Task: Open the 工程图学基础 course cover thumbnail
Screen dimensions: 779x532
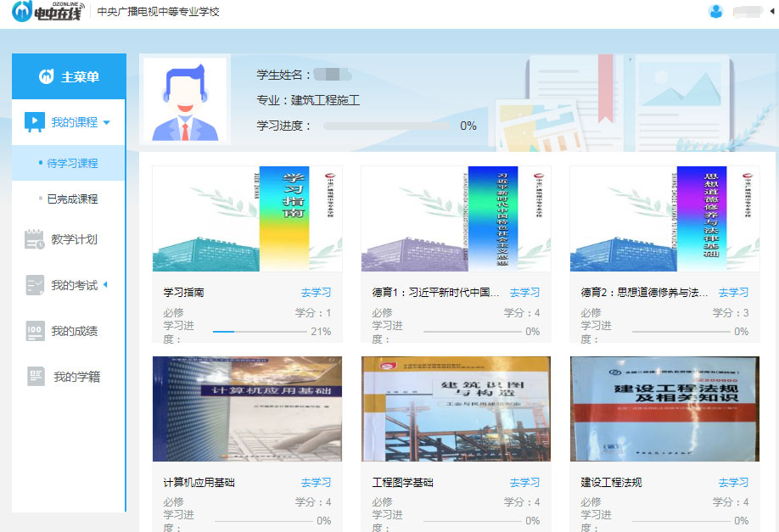Action: pos(456,409)
